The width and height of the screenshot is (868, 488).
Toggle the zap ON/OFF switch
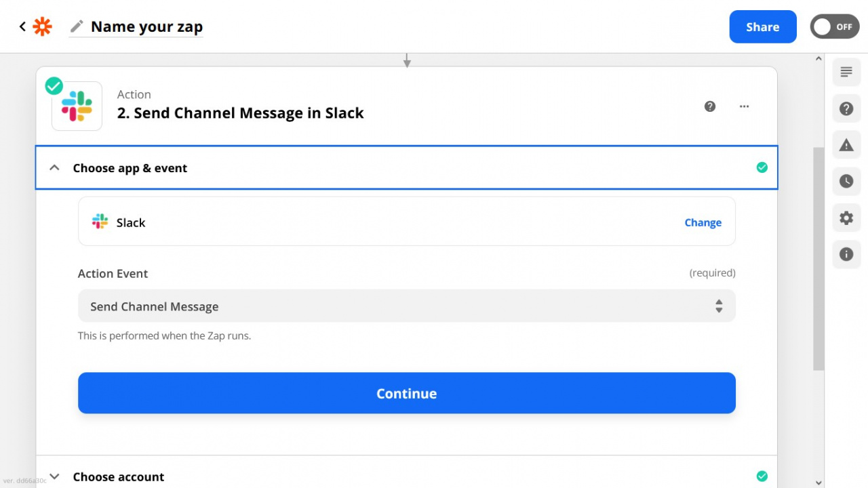click(x=835, y=27)
